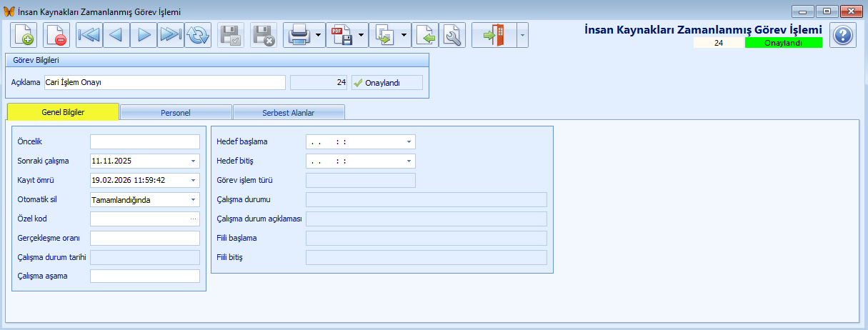Screen dimensions: 868x330
Task: Delete the record with the red-minus document icon
Action: (56, 34)
